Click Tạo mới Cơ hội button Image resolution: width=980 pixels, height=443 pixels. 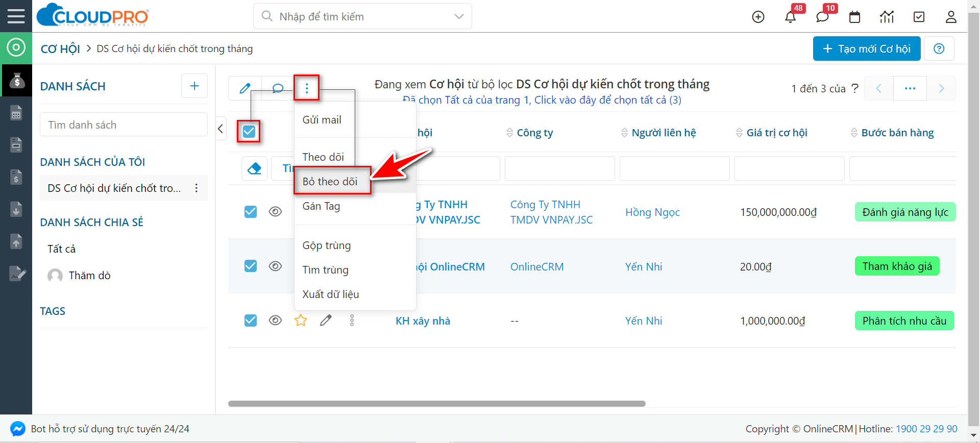coord(867,48)
